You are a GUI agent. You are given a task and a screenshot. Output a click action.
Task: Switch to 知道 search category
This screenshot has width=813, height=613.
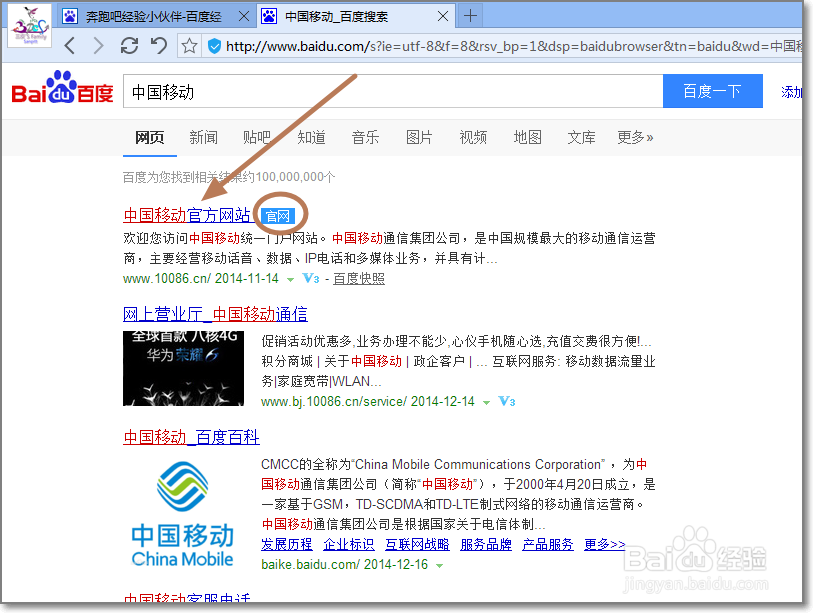pos(311,137)
